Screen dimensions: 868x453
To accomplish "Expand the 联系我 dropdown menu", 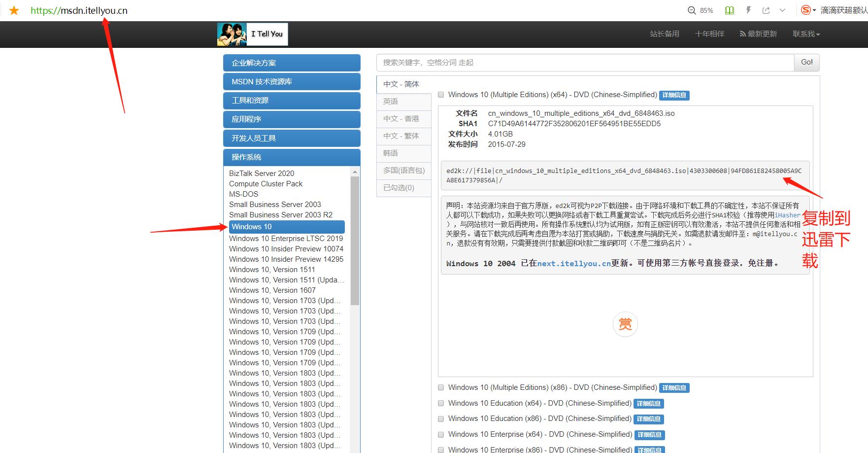I will [806, 34].
